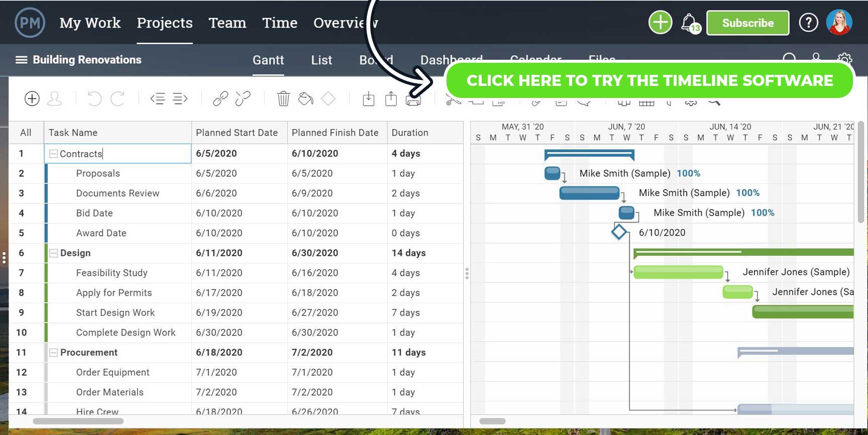868x435 pixels.
Task: Open the PM logo home
Action: coord(30,23)
